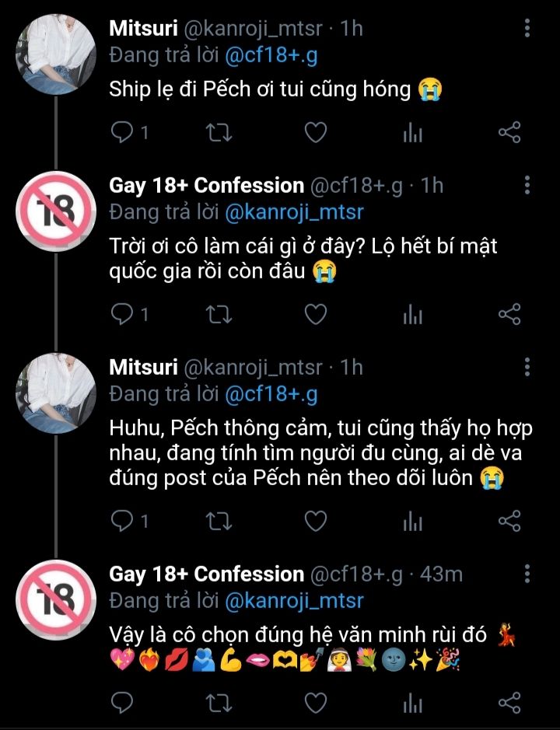View analytics of Mitsuri's first tweet
Image resolution: width=560 pixels, height=730 pixels.
(412, 133)
